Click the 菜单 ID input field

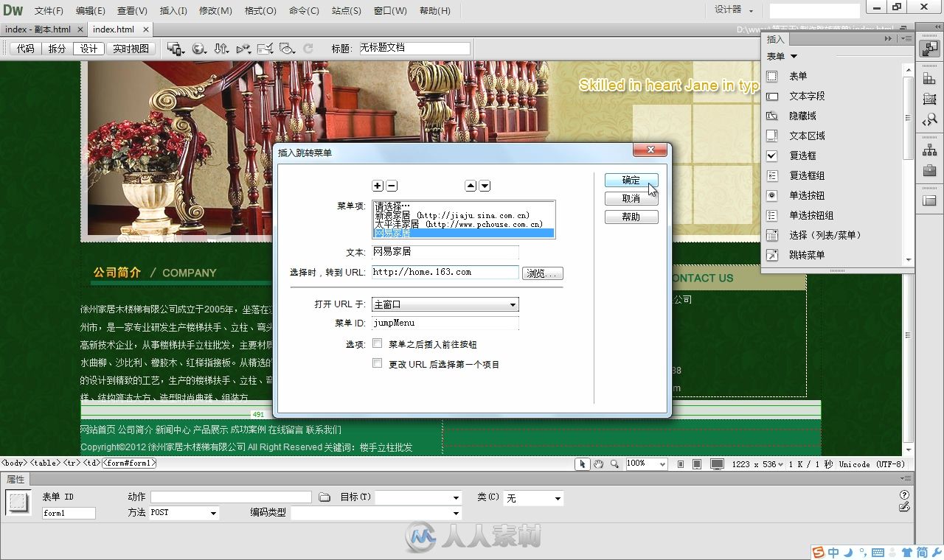tap(445, 323)
